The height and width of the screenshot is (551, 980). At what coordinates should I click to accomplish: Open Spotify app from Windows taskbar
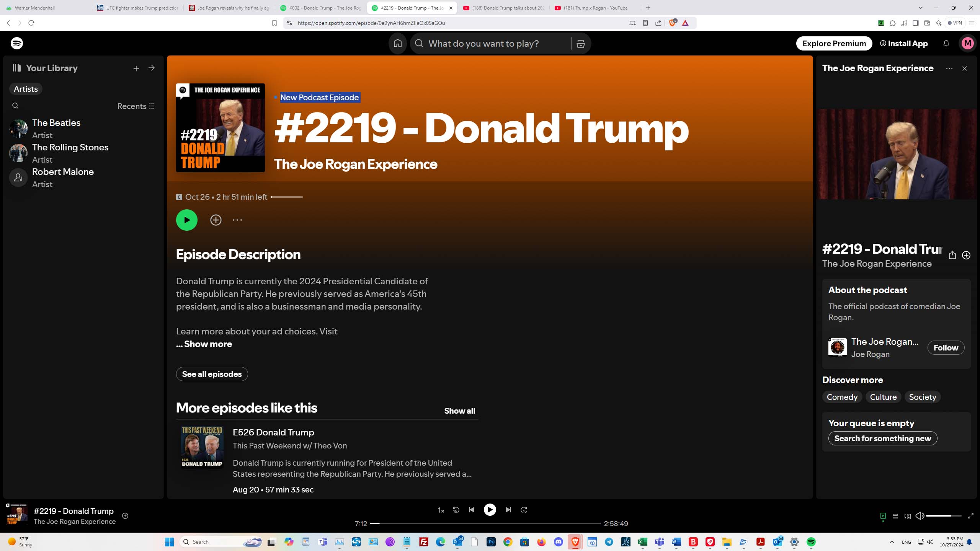(811, 542)
